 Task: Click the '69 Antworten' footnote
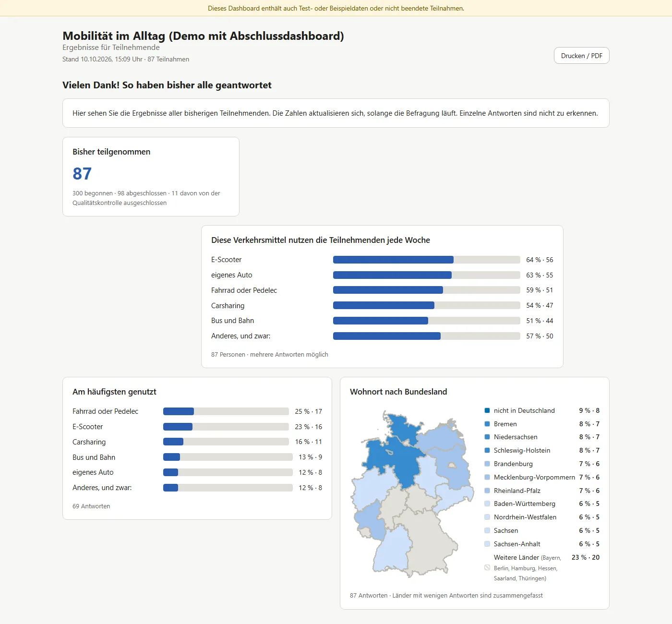pyautogui.click(x=91, y=506)
